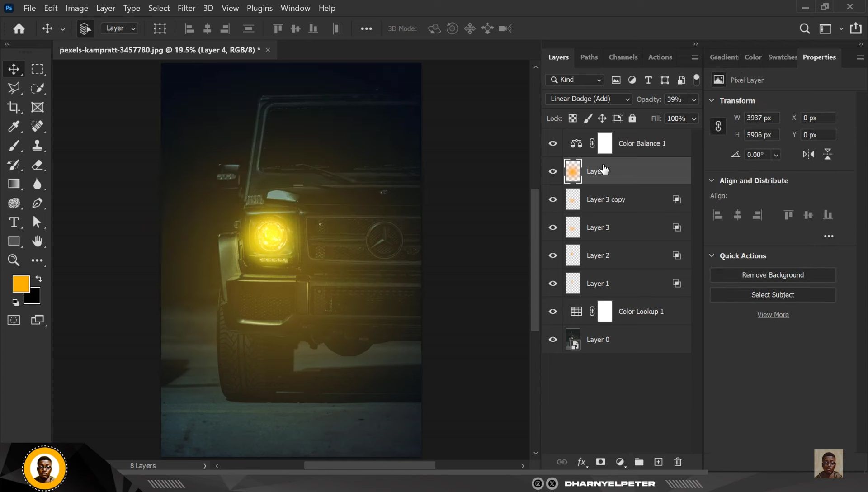The height and width of the screenshot is (492, 868).
Task: Close the pexels-kampratt document tab
Action: click(x=268, y=50)
